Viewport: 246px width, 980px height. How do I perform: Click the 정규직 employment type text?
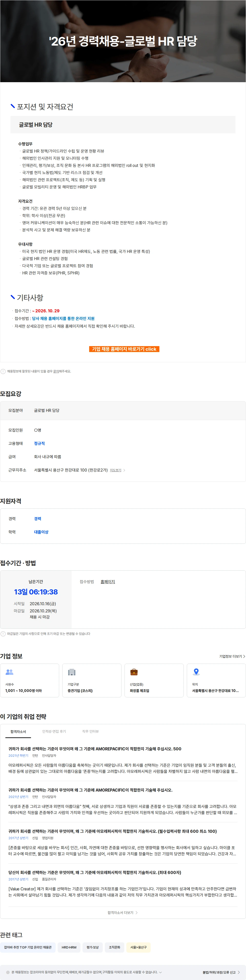[x=39, y=444]
